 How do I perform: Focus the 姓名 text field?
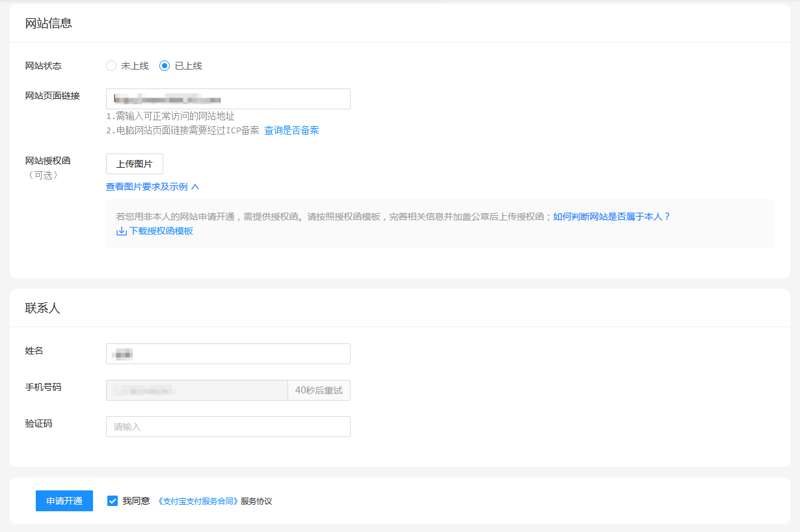point(228,354)
